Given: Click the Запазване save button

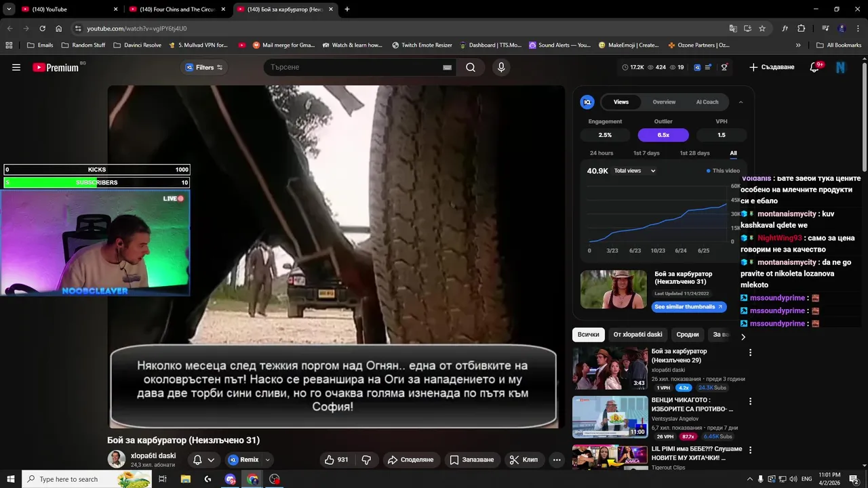Looking at the screenshot, I should (472, 460).
